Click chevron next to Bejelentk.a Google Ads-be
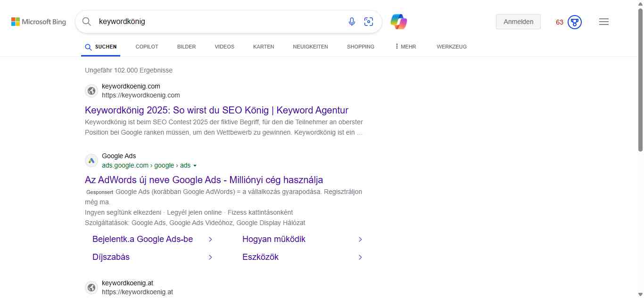 [210, 239]
